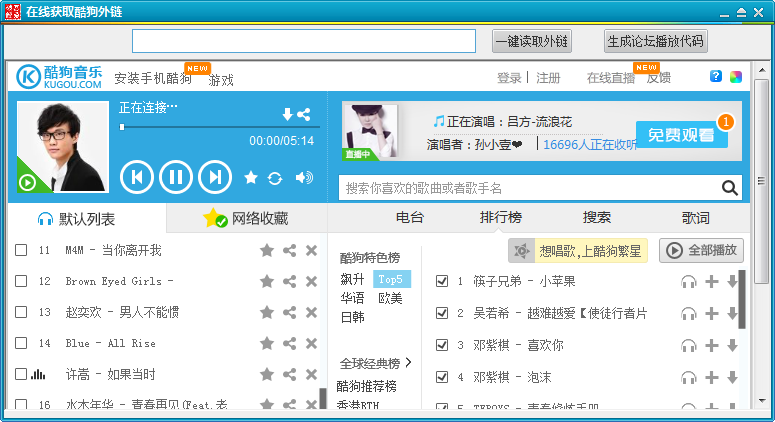
Task: Uncheck 邓紫棋 - 泡沫 in ranking
Action: pyautogui.click(x=442, y=377)
